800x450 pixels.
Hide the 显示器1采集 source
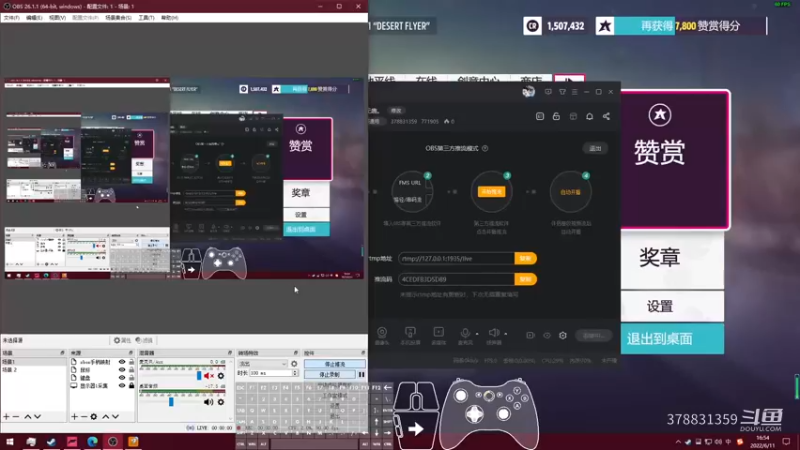(122, 386)
